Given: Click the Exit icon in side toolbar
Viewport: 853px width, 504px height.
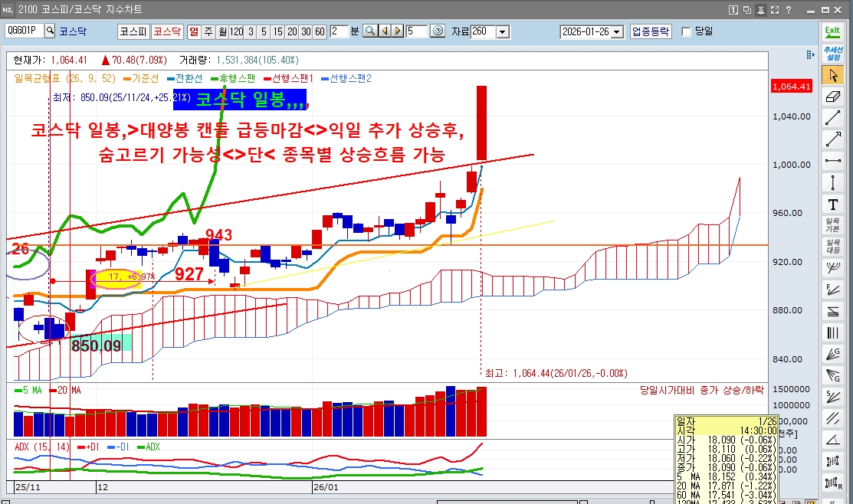Looking at the screenshot, I should pos(832,31).
